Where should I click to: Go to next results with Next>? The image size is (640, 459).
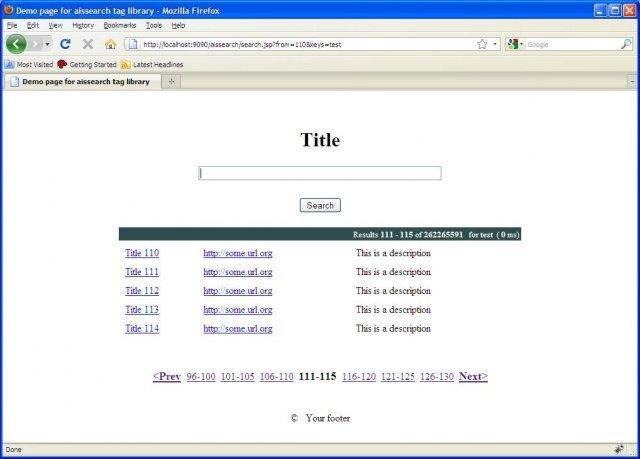pyautogui.click(x=473, y=376)
